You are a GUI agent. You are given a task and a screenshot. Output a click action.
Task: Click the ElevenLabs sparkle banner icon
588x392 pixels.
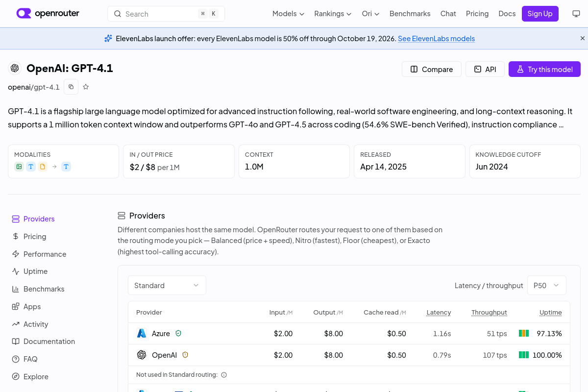[108, 38]
